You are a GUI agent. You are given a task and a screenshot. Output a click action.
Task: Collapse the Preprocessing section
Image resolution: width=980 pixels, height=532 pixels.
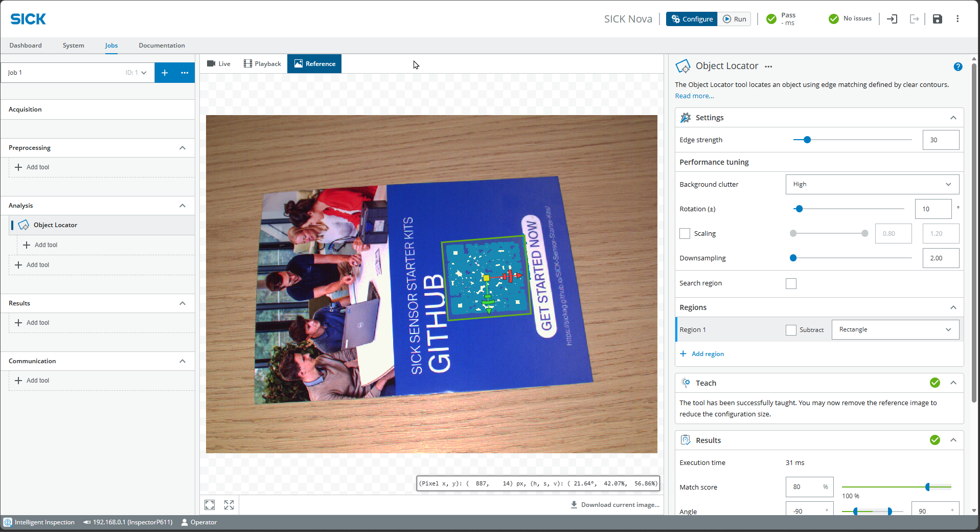[183, 148]
